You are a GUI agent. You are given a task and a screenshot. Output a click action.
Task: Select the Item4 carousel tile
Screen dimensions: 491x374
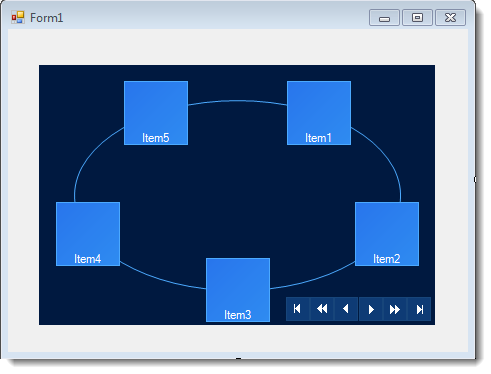[88, 234]
